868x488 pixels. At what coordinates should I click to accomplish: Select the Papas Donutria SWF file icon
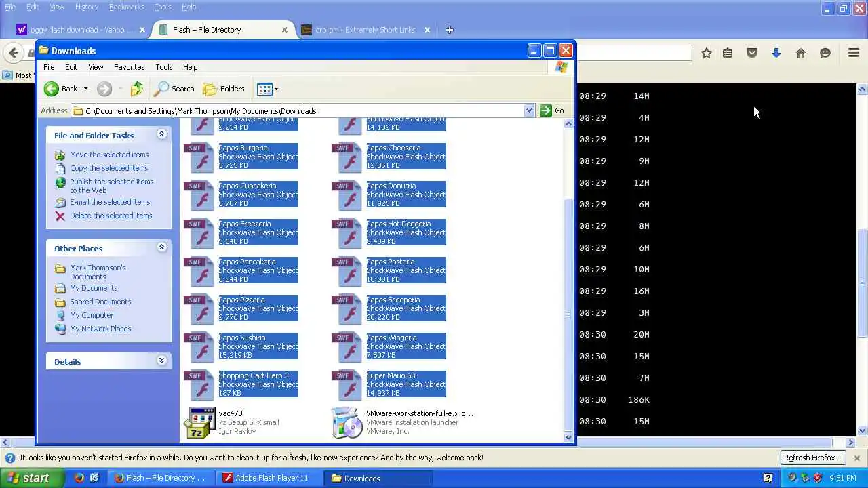point(347,195)
